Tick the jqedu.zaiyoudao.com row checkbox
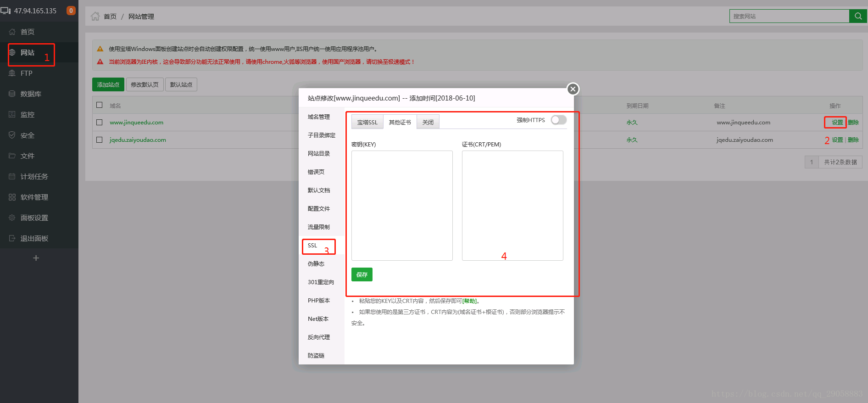This screenshot has height=403, width=868. click(x=100, y=140)
